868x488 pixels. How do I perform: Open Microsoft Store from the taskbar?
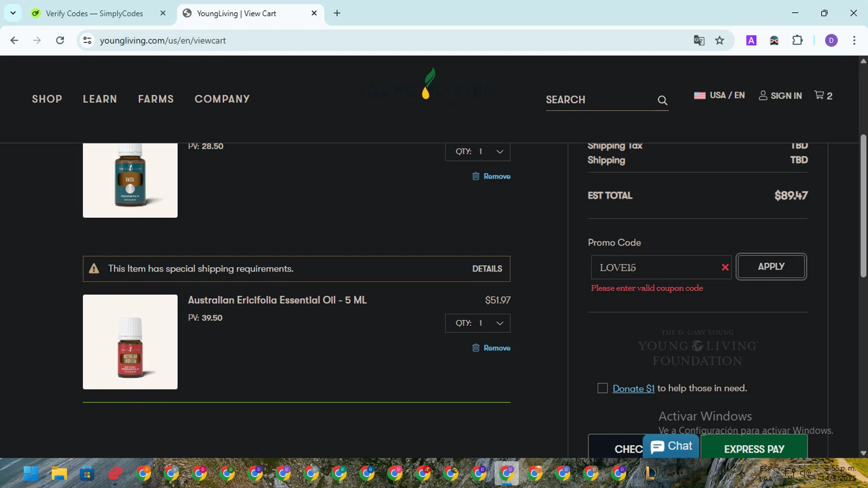pos(87,474)
